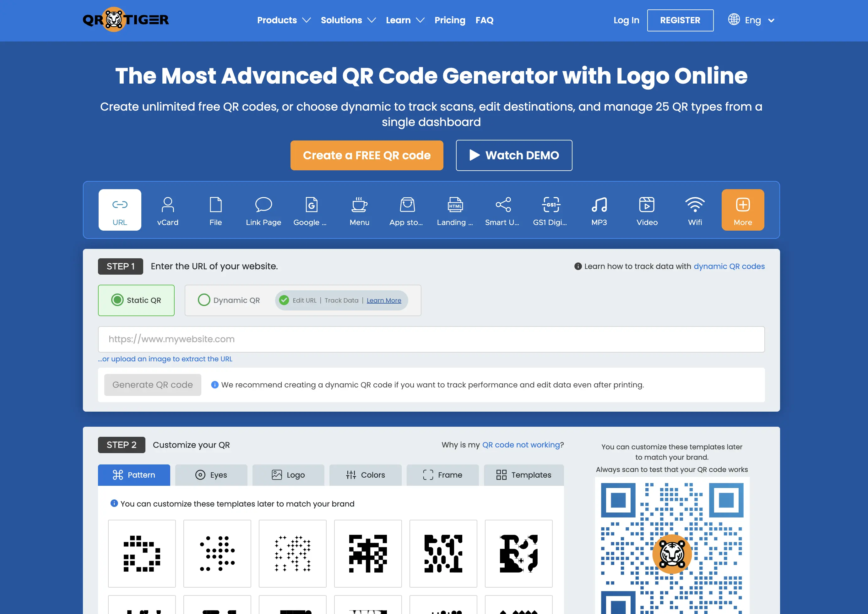This screenshot has height=614, width=868.
Task: Select the fifth rounded vertical pattern thumbnail
Action: (x=443, y=553)
